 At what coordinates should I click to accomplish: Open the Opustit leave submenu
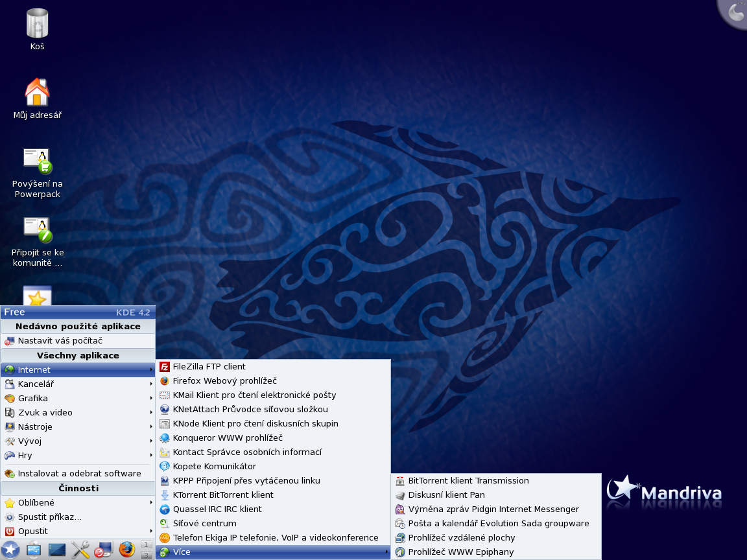pos(78,531)
